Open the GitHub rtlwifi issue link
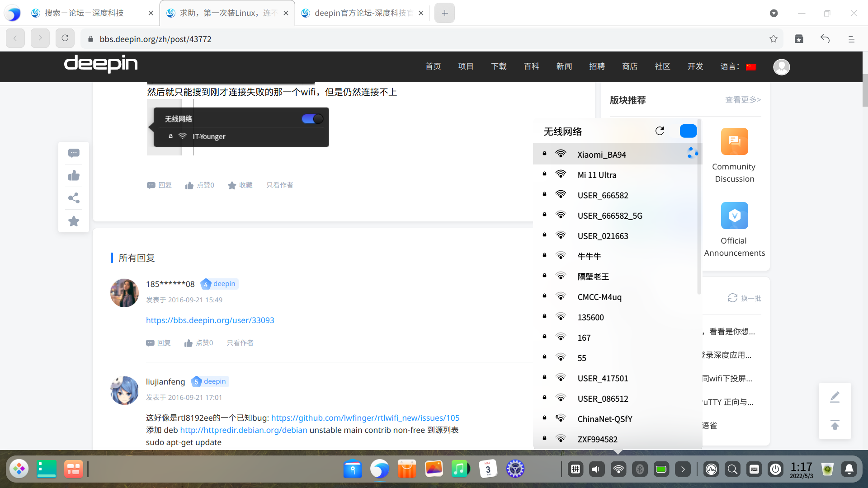The image size is (868, 488). pos(365,418)
